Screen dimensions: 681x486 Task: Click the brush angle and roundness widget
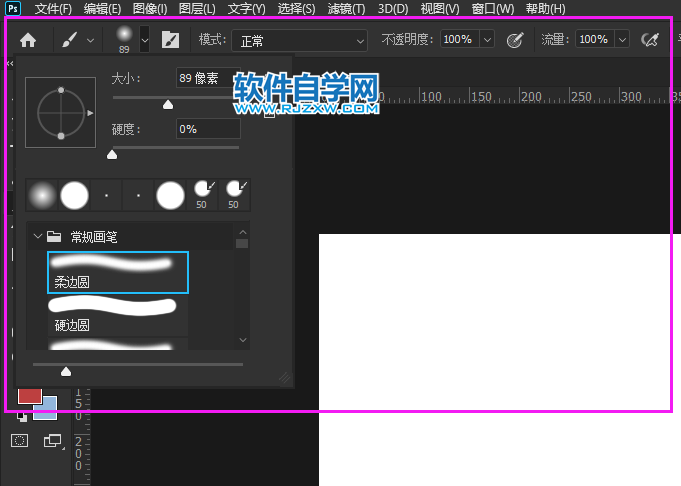click(x=60, y=112)
